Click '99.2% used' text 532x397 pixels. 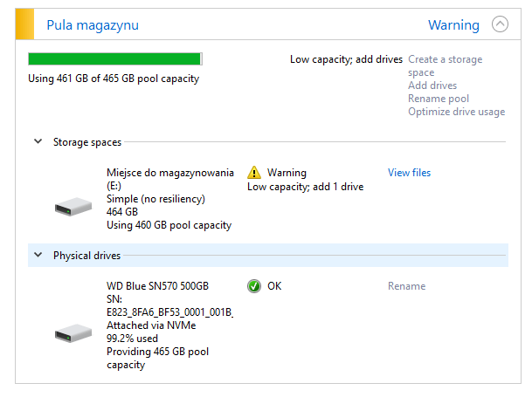point(132,339)
